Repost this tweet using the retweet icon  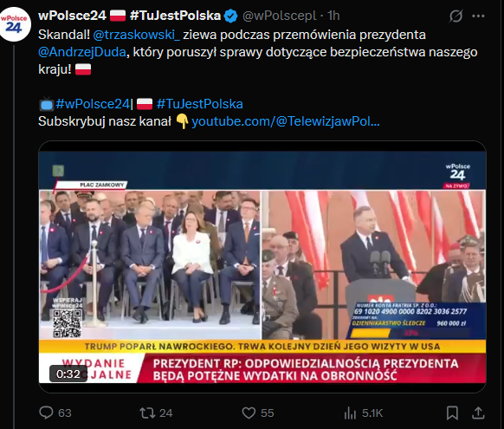[x=147, y=413]
